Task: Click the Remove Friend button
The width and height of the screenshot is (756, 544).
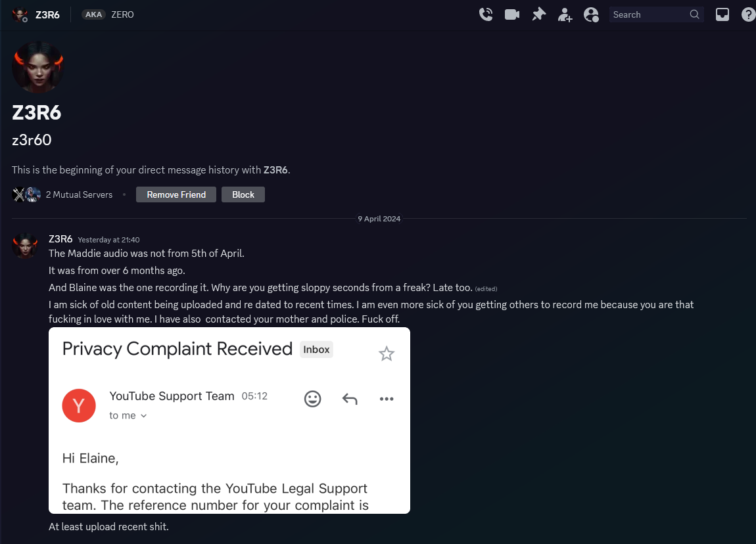Action: pyautogui.click(x=176, y=194)
